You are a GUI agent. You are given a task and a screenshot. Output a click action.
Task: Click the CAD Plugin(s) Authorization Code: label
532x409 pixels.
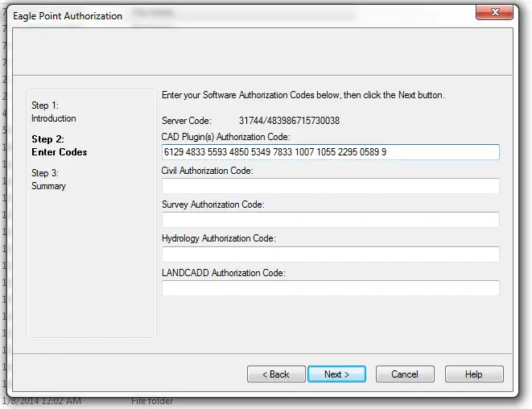click(226, 137)
